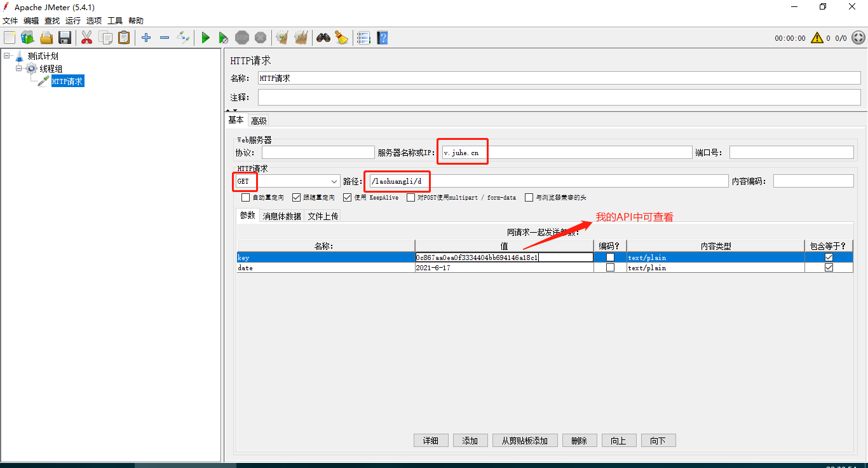Click the Toggle enable/disable icon

click(183, 38)
